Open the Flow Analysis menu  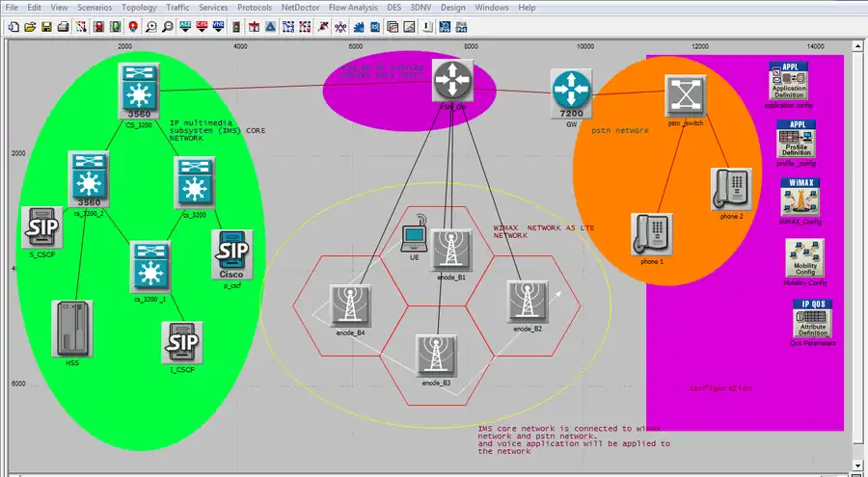353,7
